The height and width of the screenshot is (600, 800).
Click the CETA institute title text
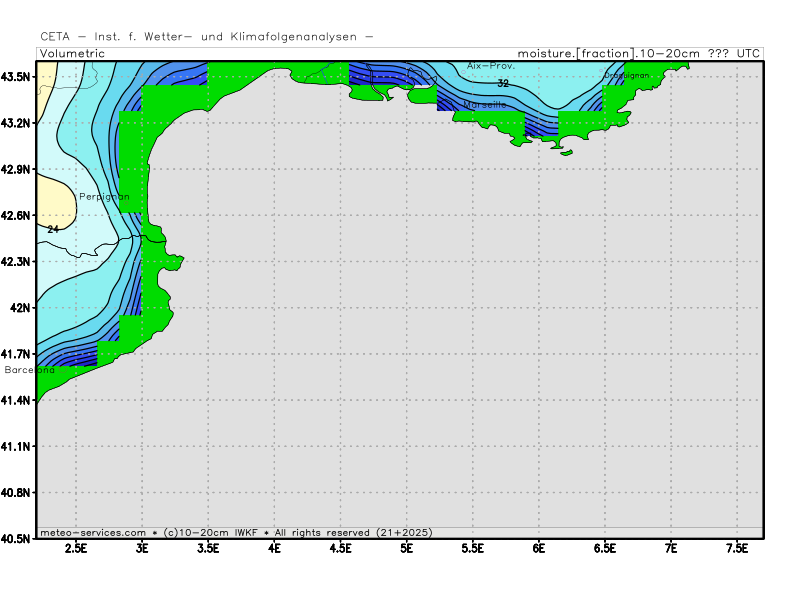click(207, 37)
